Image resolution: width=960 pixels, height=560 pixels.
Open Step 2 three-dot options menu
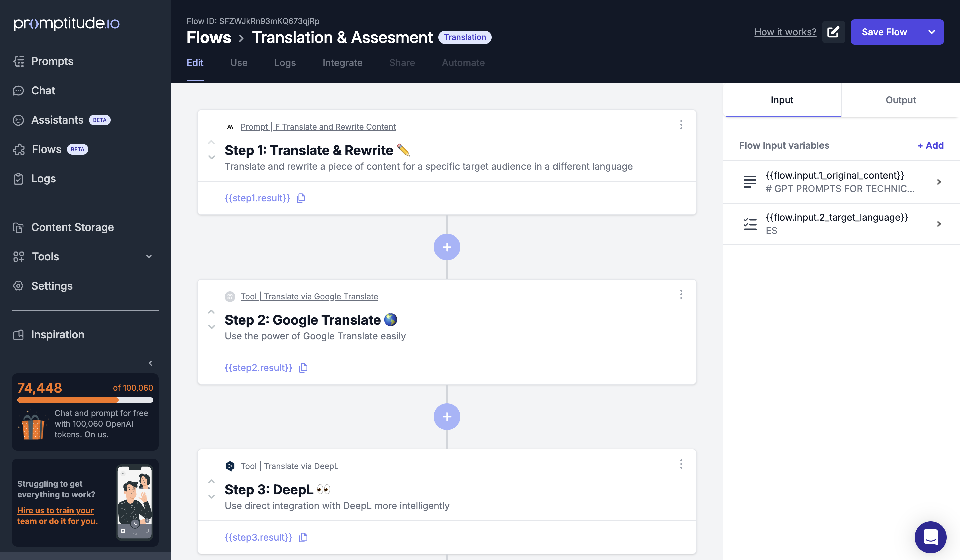[x=681, y=294]
